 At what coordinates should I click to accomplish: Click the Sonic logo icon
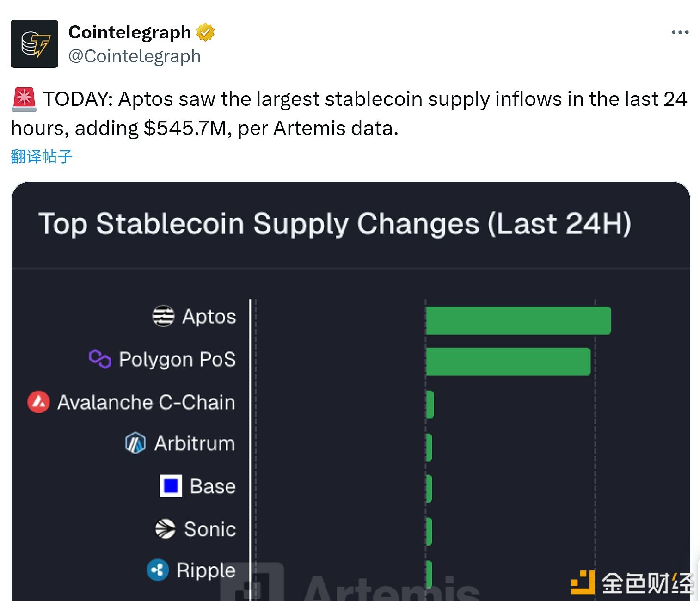pyautogui.click(x=165, y=529)
